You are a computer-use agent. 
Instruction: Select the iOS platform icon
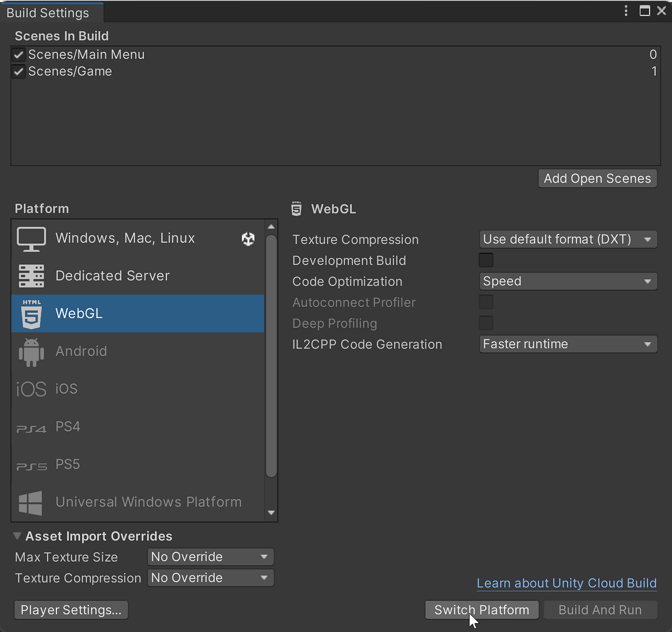tap(31, 389)
